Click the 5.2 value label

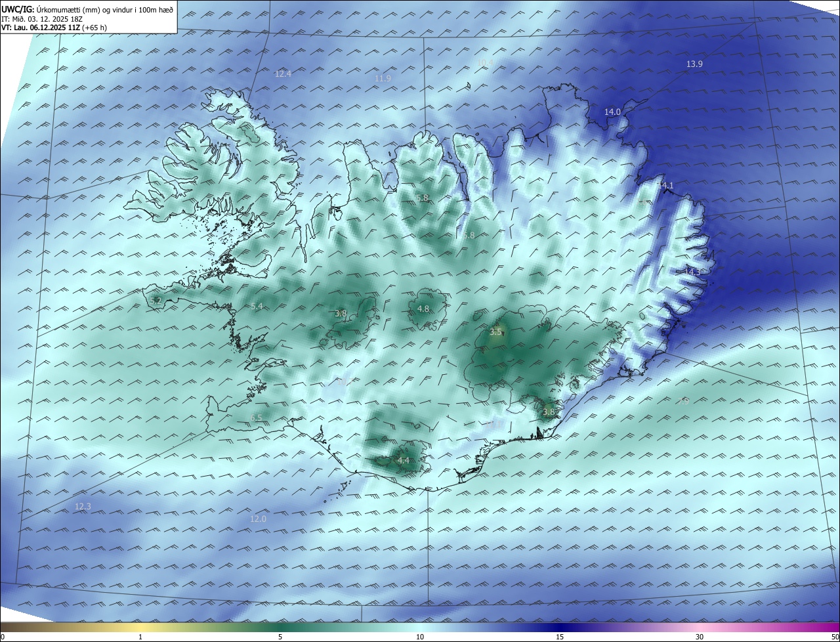pos(156,301)
